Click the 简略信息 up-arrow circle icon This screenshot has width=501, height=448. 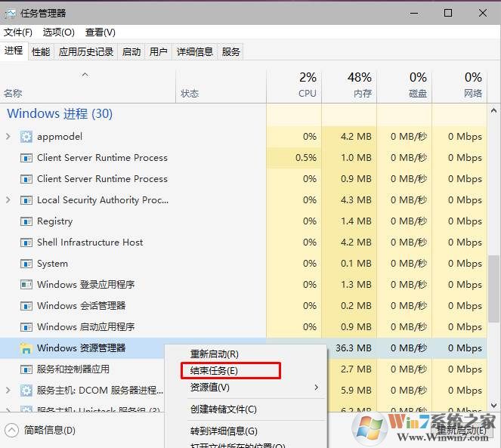(12, 430)
